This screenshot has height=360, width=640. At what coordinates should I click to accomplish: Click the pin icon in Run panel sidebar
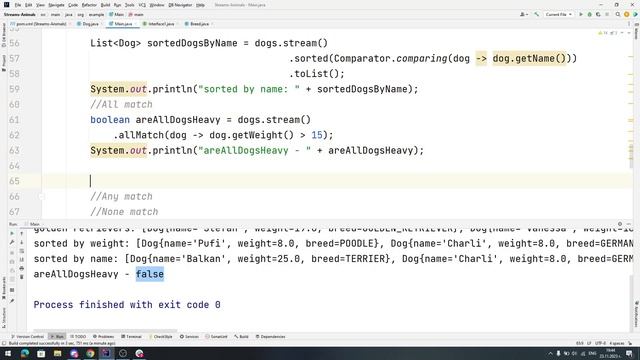click(12, 301)
